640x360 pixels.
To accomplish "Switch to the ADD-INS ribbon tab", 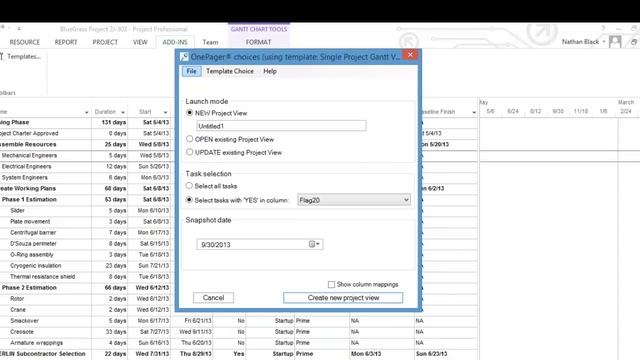I will click(x=175, y=42).
